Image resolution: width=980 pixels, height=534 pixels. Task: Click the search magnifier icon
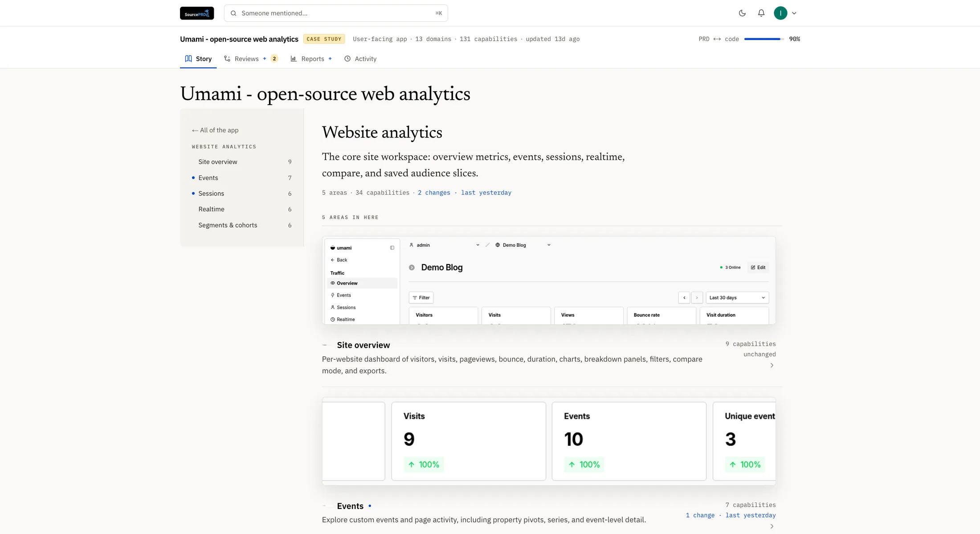point(233,13)
